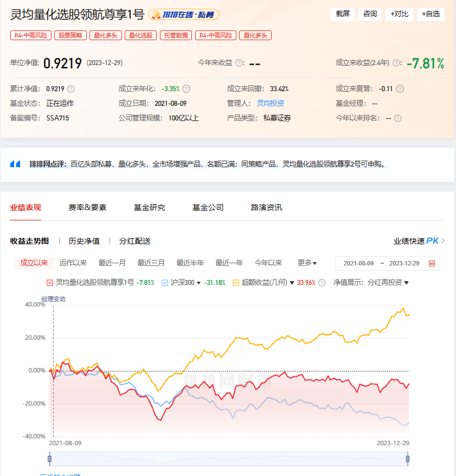Click the 单位净值 value 0.9219

[x=62, y=64]
